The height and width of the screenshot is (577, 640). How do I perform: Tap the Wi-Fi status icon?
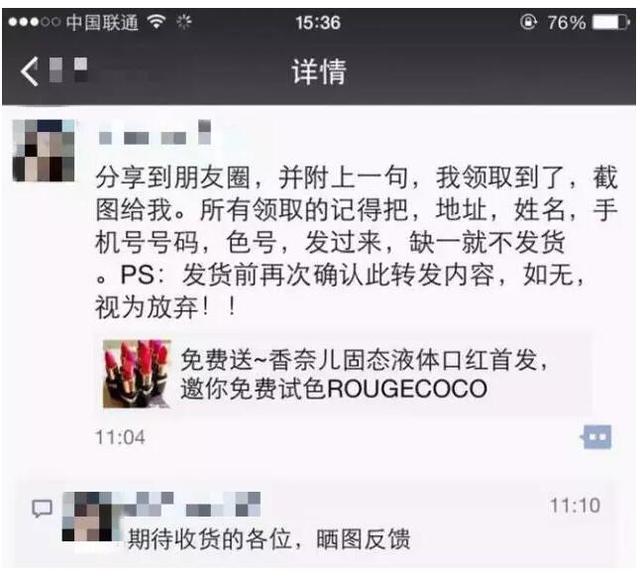[157, 21]
